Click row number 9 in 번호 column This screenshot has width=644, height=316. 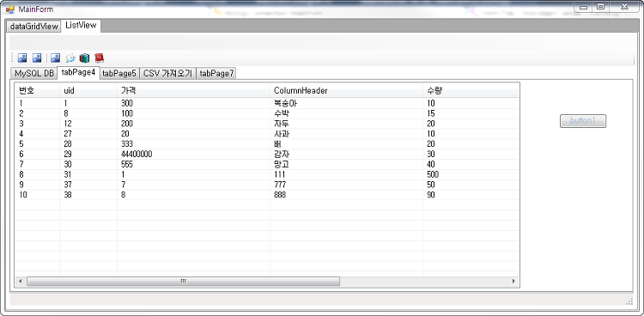[21, 185]
